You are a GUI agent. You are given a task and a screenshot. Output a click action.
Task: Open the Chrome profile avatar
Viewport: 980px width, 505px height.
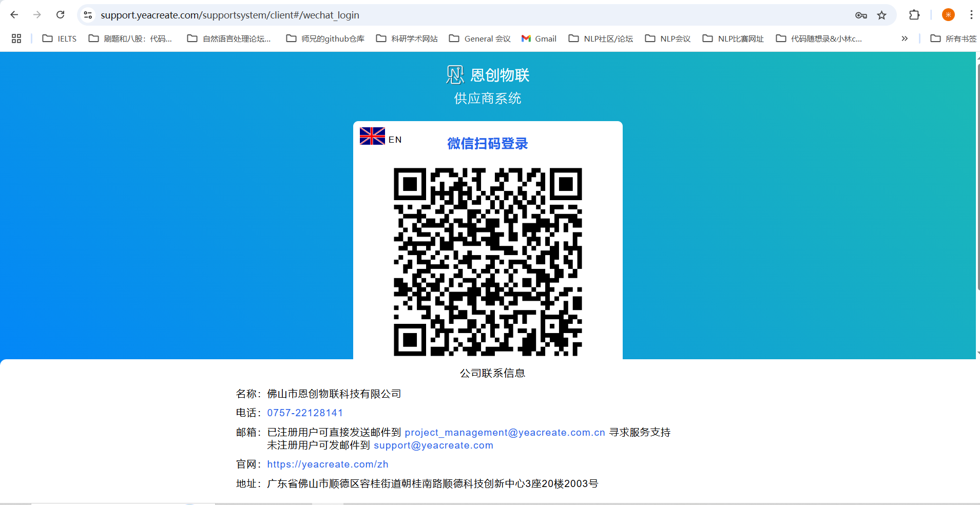(948, 15)
